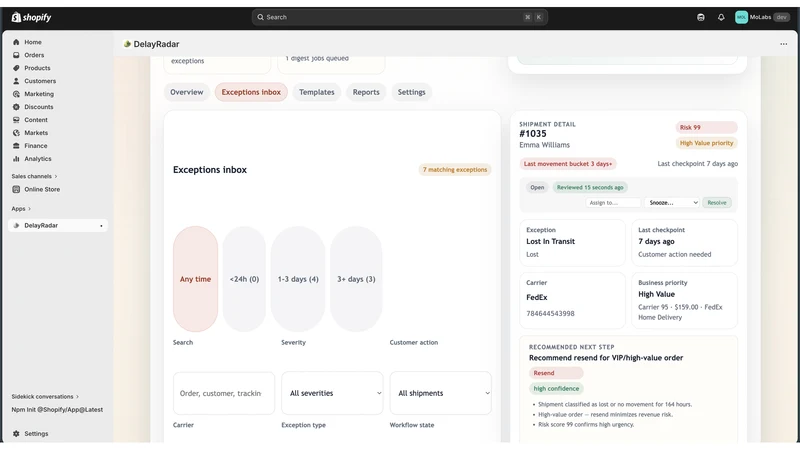This screenshot has height=450, width=800.
Task: Click the Lost in Transit exception text
Action: coord(551,241)
